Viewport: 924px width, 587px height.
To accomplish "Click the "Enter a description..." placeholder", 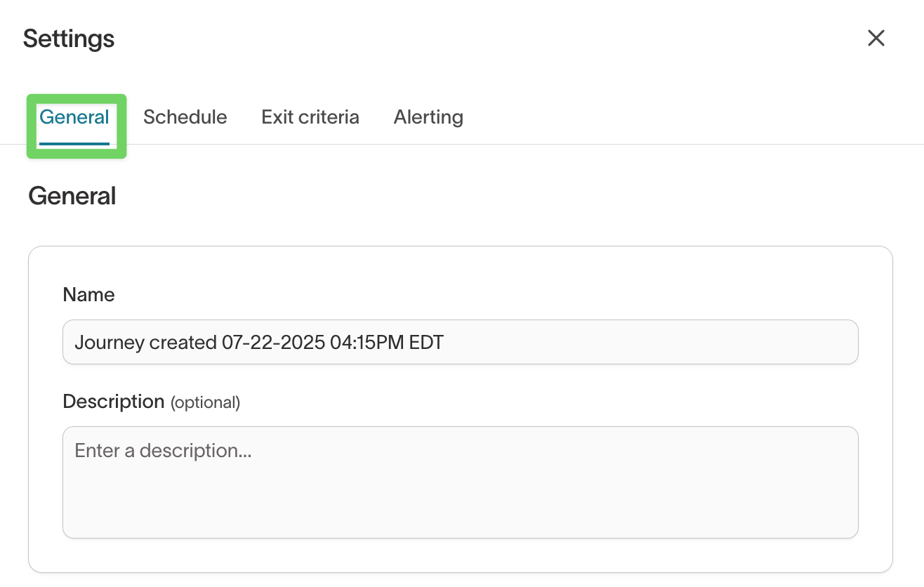I will coord(163,451).
